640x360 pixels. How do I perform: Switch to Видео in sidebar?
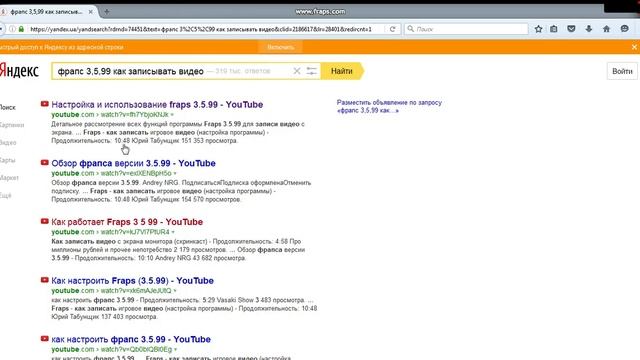click(x=8, y=142)
